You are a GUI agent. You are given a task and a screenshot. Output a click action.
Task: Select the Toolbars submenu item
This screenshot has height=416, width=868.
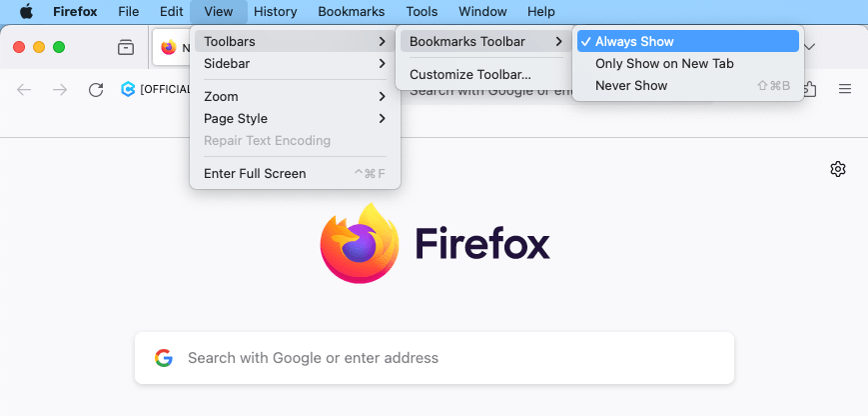(295, 42)
